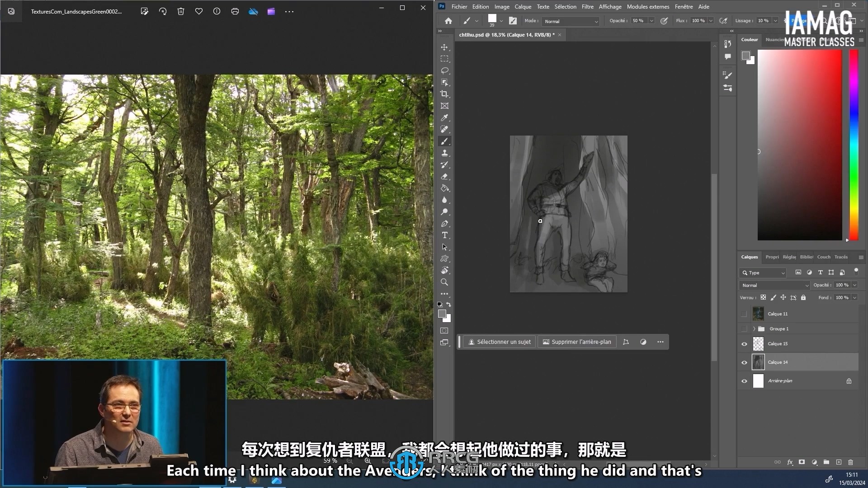Select the Blur tool
This screenshot has width=868, height=488.
(444, 200)
